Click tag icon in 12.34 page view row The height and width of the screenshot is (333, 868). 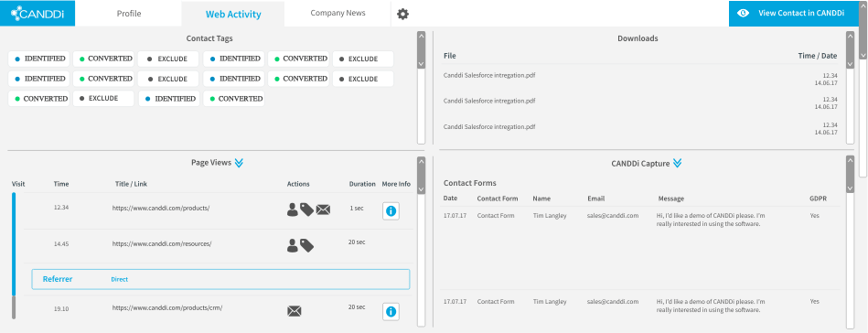click(x=306, y=209)
